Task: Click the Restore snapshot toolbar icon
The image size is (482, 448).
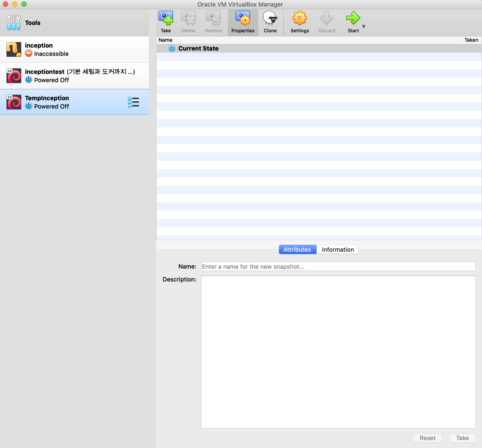Action: [213, 18]
